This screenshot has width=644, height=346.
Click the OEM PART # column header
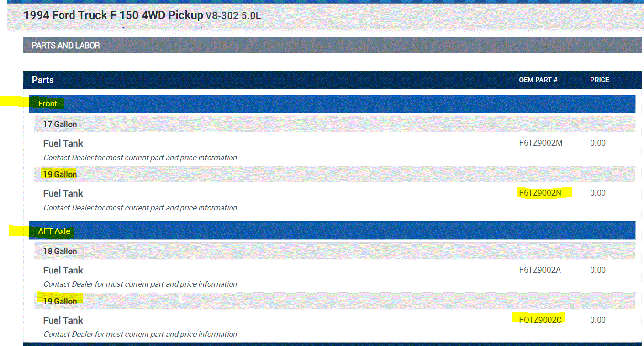[538, 80]
